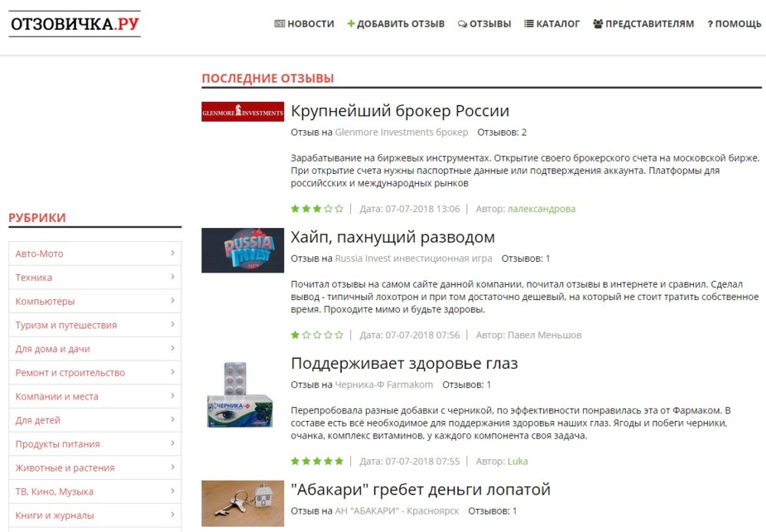This screenshot has height=532, width=766.
Task: Expand the Компьютеры category arrow
Action: pyautogui.click(x=172, y=301)
